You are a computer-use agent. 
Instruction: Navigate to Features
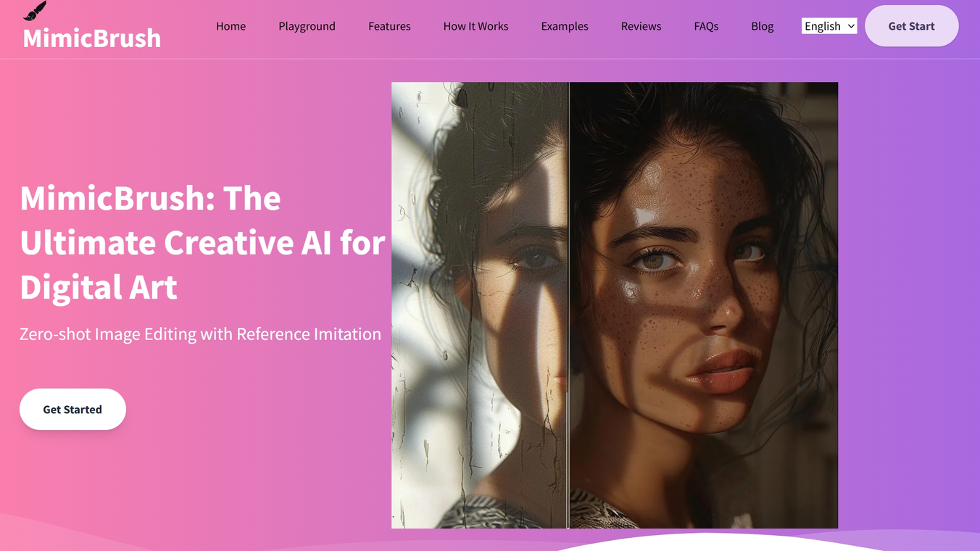coord(389,26)
